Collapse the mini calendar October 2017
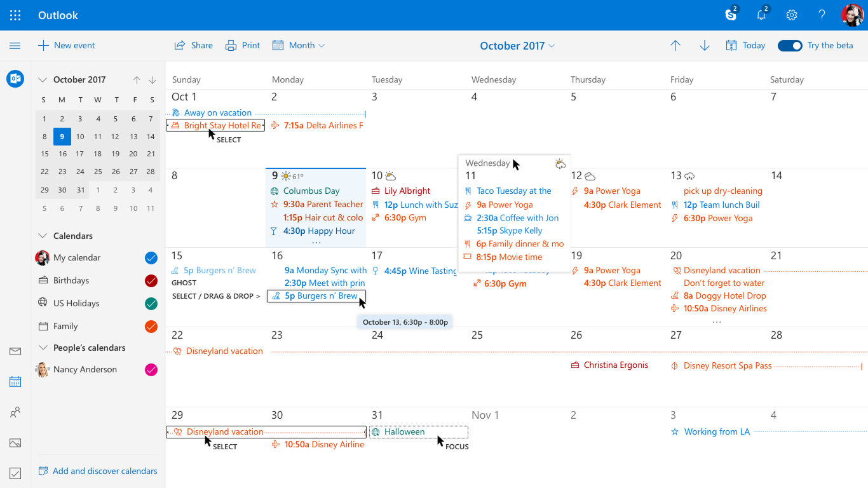The image size is (868, 488). pyautogui.click(x=43, y=80)
